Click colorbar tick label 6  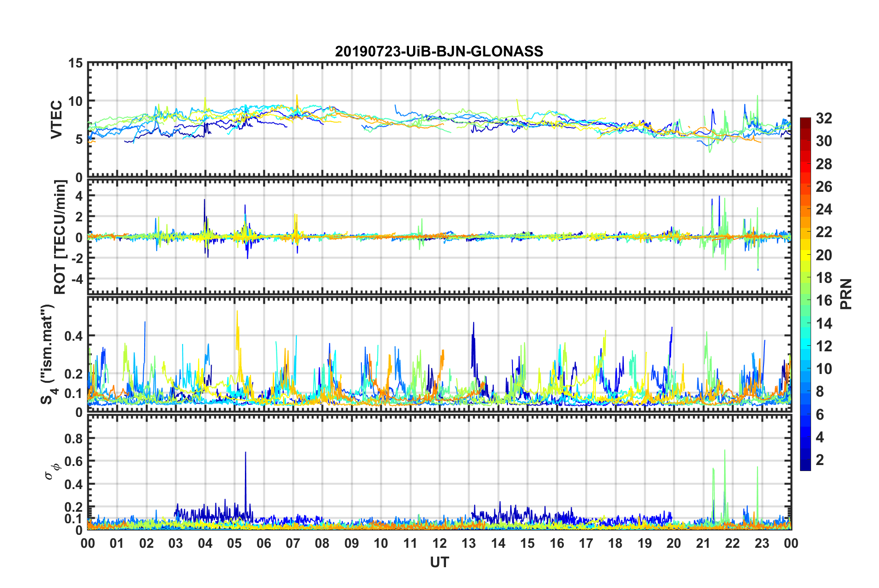[x=820, y=415]
